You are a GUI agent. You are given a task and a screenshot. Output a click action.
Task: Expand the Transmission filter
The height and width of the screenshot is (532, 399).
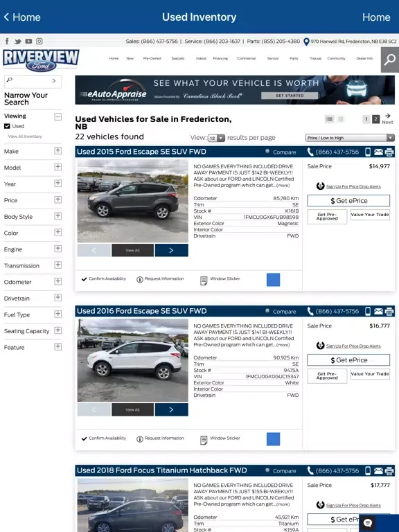click(x=58, y=265)
